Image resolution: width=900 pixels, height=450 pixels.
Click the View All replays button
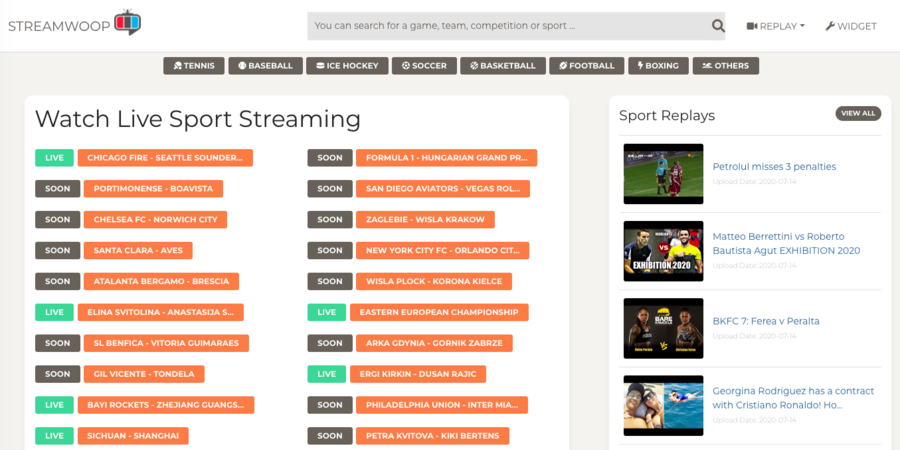858,113
